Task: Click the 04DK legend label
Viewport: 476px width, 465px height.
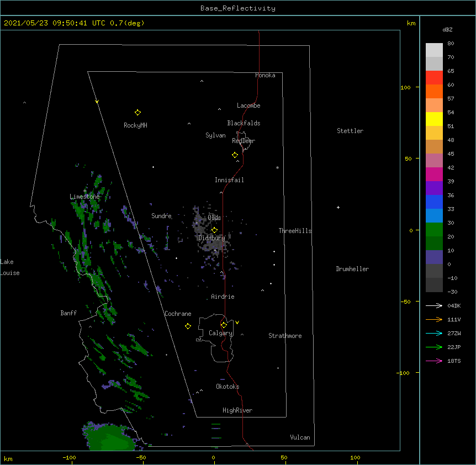Action: point(454,305)
